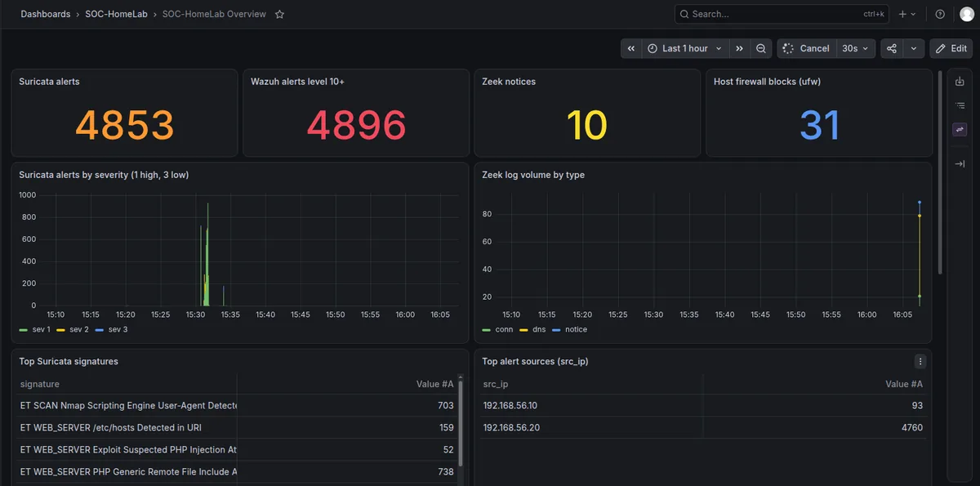The width and height of the screenshot is (980, 486).
Task: Click the 10 Zeek notices value
Action: coord(587,125)
